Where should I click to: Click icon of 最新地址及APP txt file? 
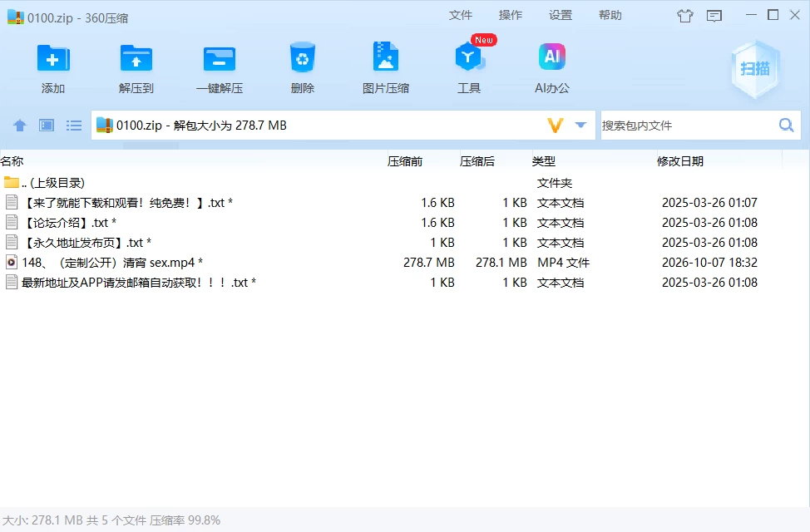pyautogui.click(x=12, y=282)
